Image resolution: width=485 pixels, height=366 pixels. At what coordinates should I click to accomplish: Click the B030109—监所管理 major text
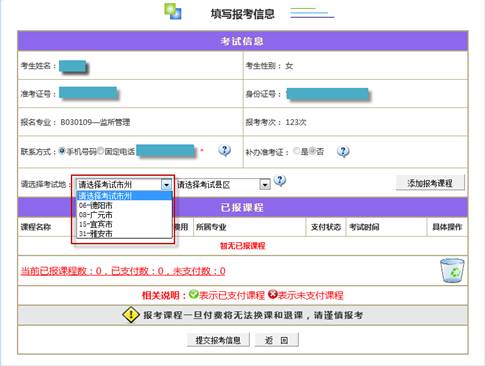coord(95,122)
